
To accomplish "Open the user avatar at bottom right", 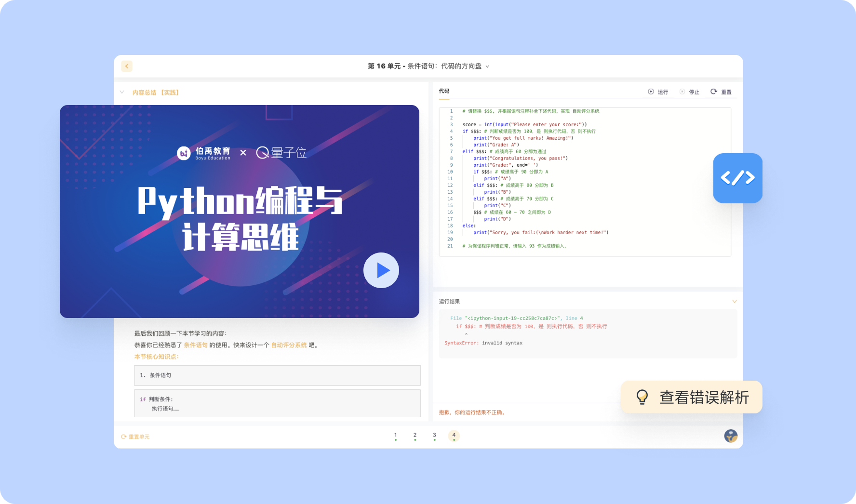I will 731,436.
